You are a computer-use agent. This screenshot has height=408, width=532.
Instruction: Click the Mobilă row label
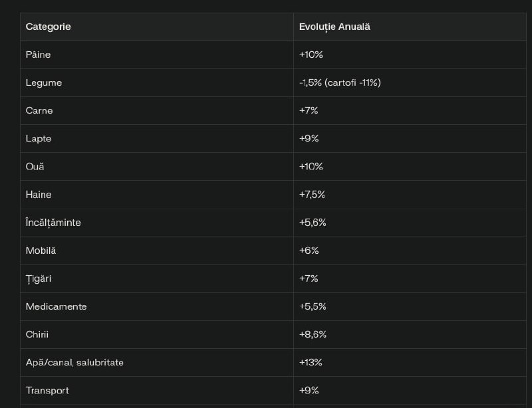tap(41, 251)
